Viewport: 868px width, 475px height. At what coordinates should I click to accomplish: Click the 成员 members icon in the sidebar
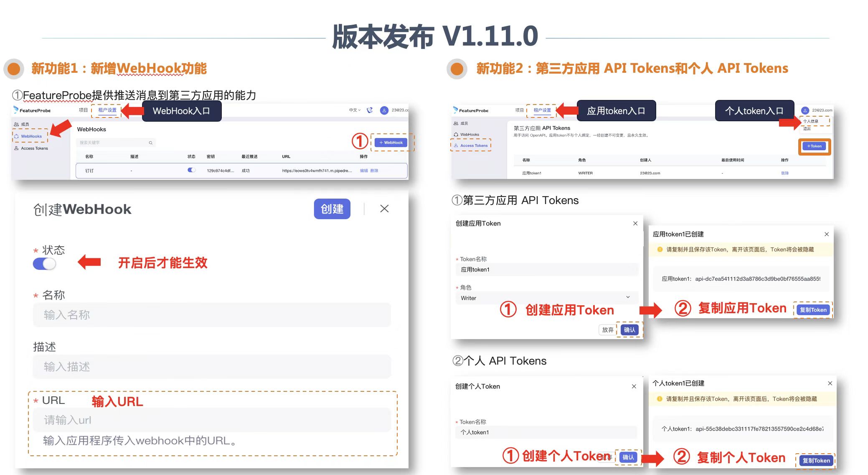point(16,123)
